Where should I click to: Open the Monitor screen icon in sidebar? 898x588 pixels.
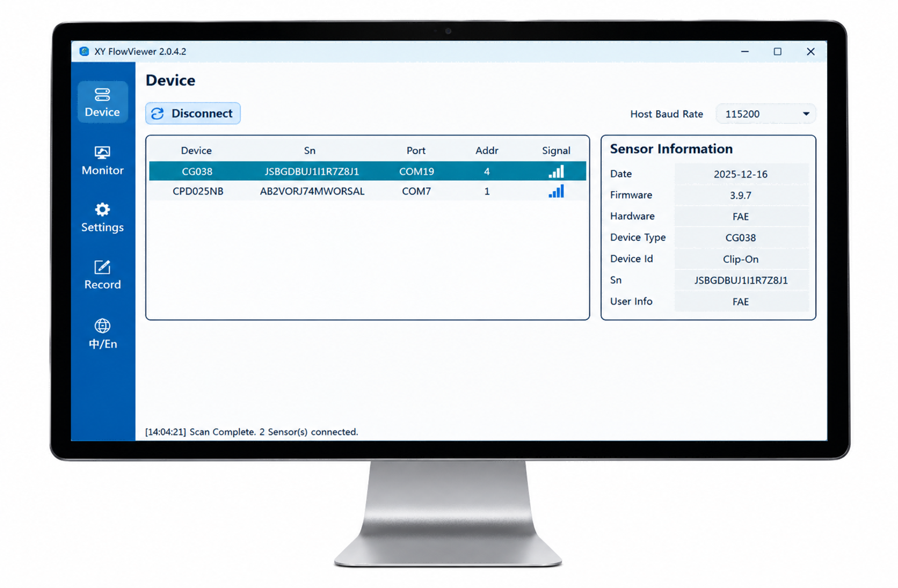point(102,152)
